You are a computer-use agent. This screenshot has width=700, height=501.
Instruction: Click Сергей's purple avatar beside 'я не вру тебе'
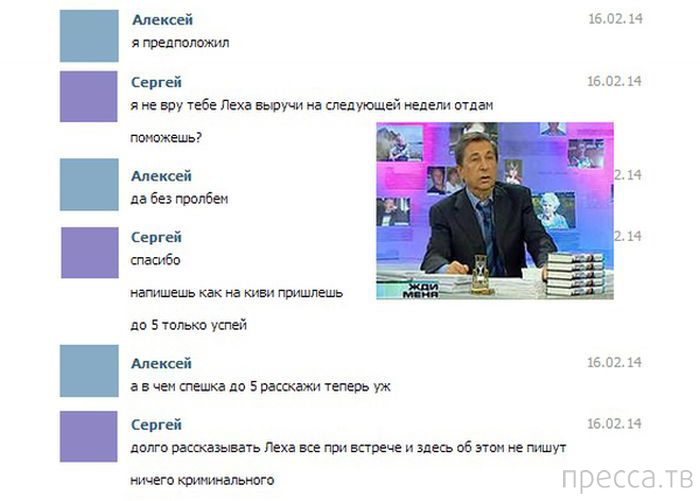tap(89, 96)
